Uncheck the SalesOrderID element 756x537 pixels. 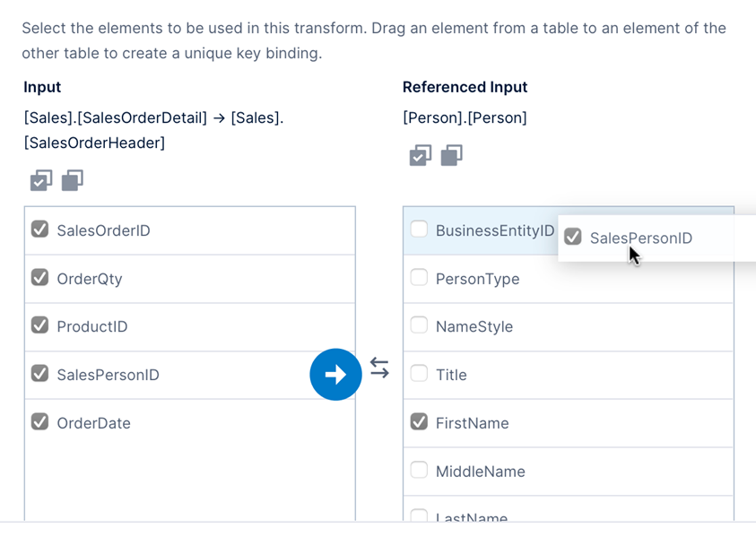click(39, 230)
